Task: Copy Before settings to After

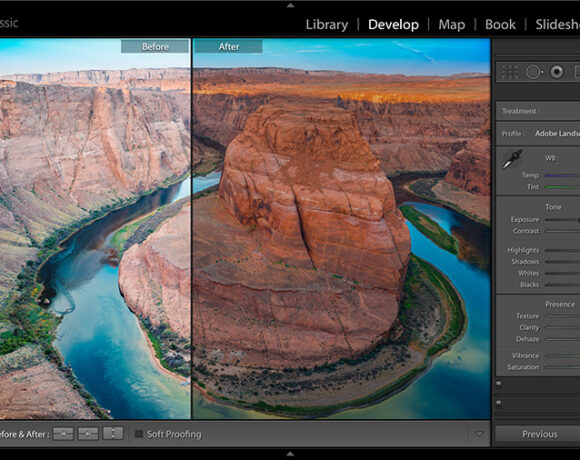Action: pyautogui.click(x=63, y=433)
